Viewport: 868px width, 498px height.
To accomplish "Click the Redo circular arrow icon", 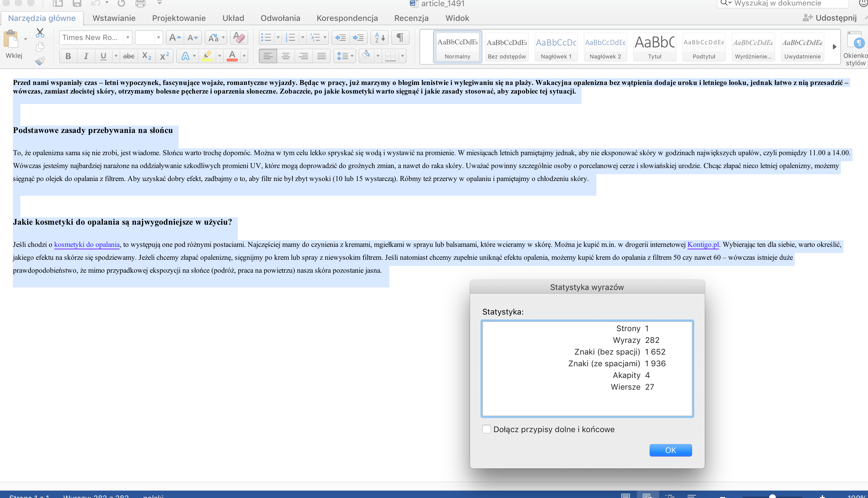I will 121,3.
